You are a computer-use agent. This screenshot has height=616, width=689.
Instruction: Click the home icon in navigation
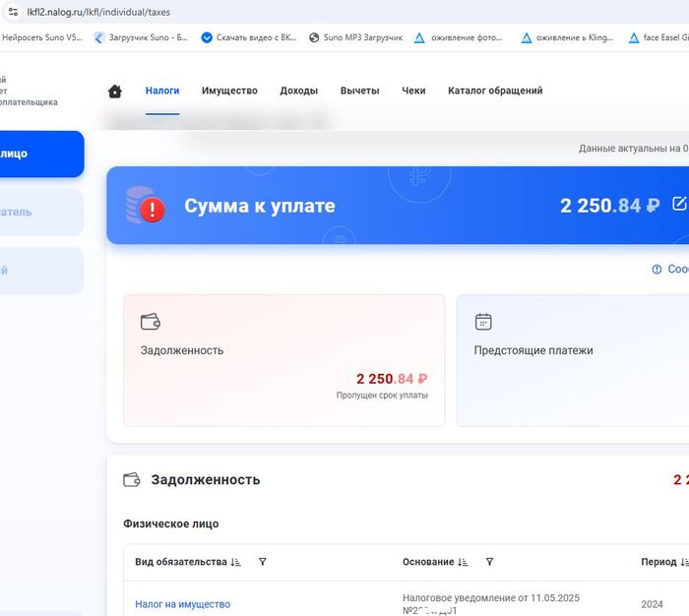coord(115,92)
